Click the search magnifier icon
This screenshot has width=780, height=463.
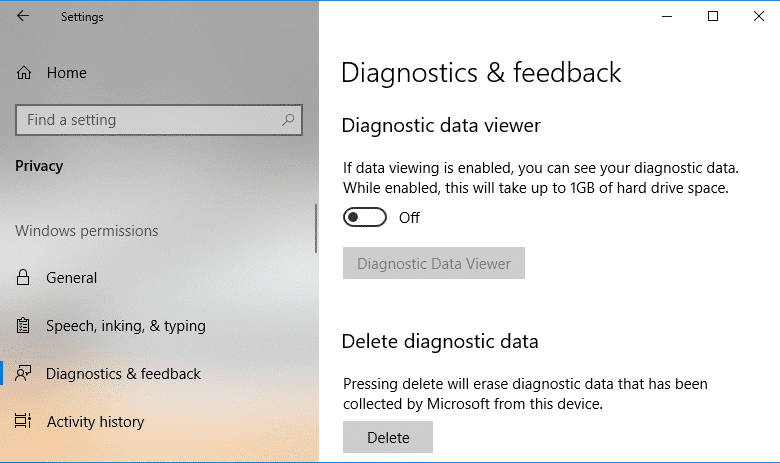pos(288,120)
